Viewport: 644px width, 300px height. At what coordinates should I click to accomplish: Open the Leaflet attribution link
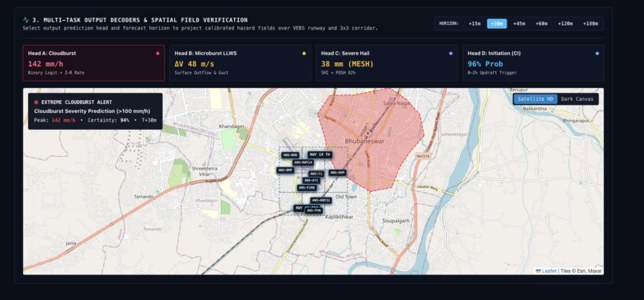[549, 271]
